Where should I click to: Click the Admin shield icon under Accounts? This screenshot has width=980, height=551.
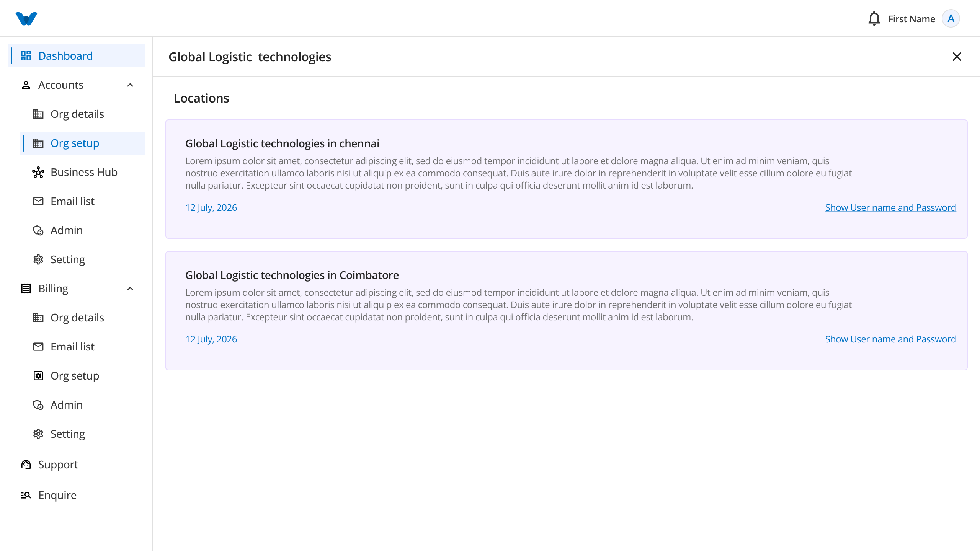tap(38, 230)
